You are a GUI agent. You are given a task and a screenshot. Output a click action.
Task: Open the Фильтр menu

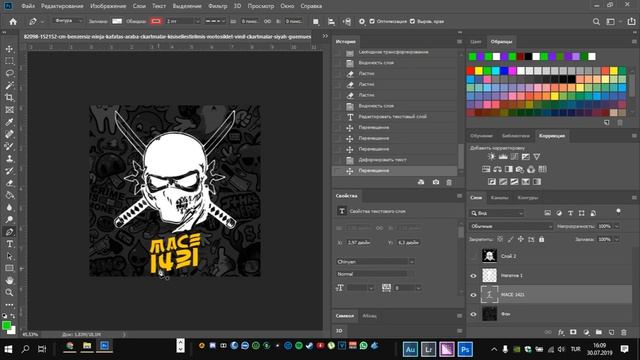[218, 6]
